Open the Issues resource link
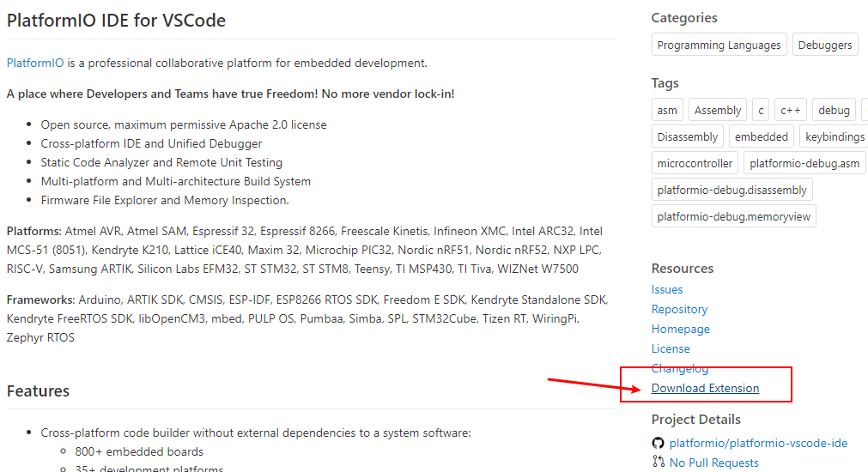 click(x=667, y=289)
